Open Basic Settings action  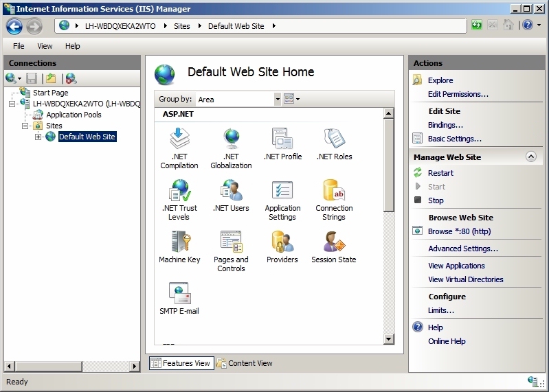pos(454,139)
